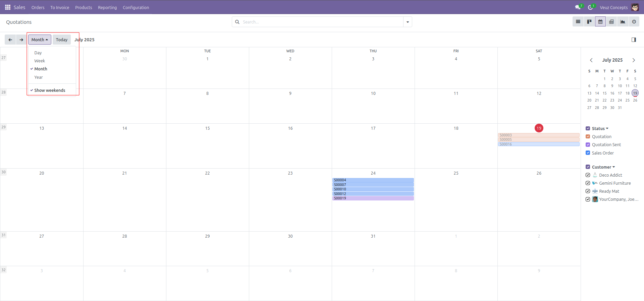Select Week from the scale menu
The height and width of the screenshot is (301, 644).
click(40, 61)
